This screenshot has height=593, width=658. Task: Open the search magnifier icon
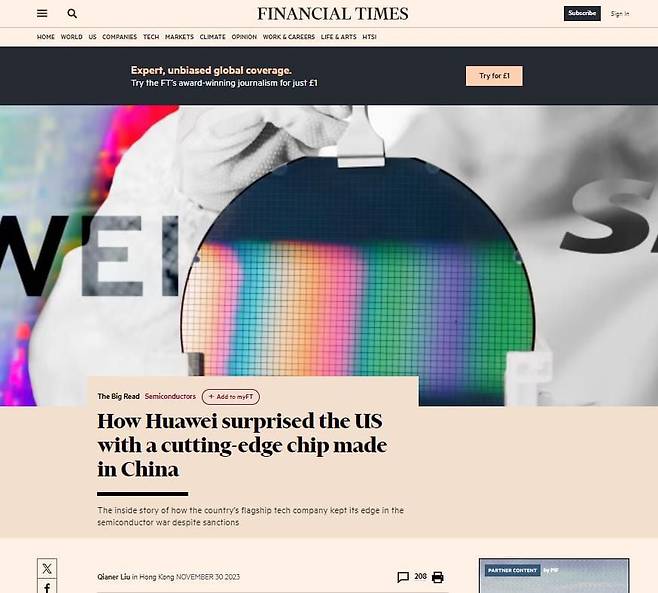tap(72, 13)
